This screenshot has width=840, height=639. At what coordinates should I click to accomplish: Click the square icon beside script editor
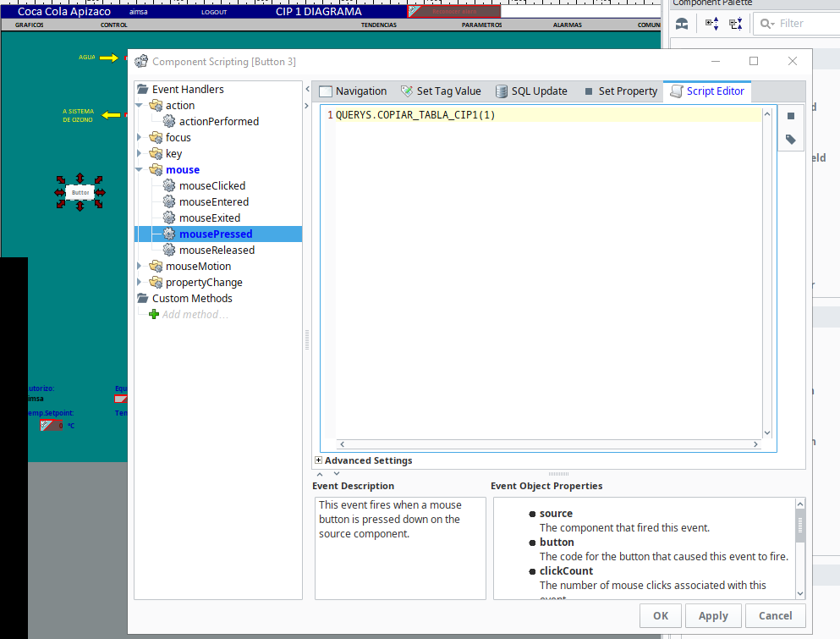point(791,116)
